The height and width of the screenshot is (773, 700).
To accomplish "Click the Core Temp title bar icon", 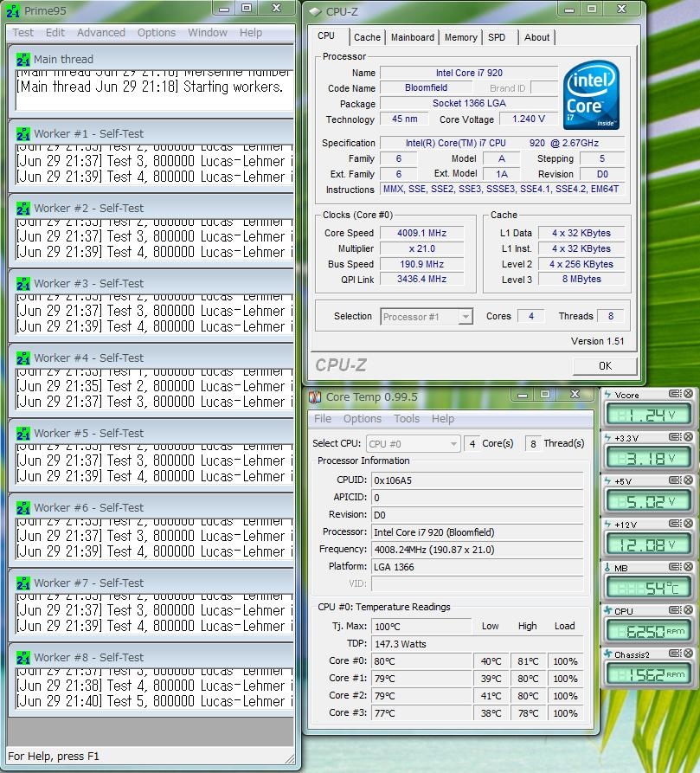I will [315, 396].
